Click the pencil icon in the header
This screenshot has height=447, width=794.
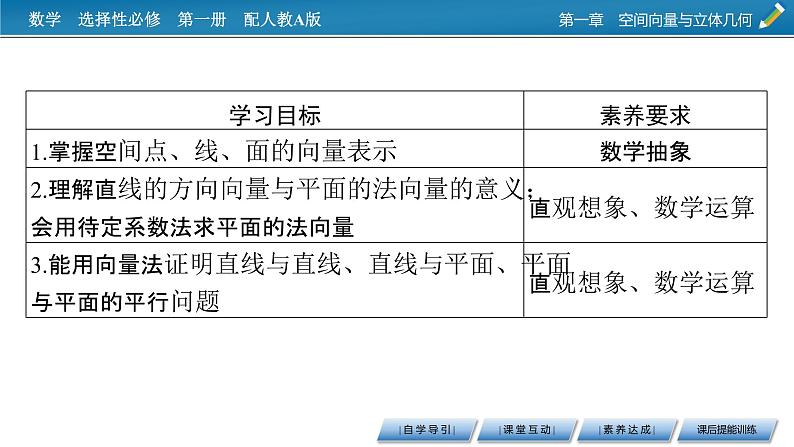tap(773, 17)
